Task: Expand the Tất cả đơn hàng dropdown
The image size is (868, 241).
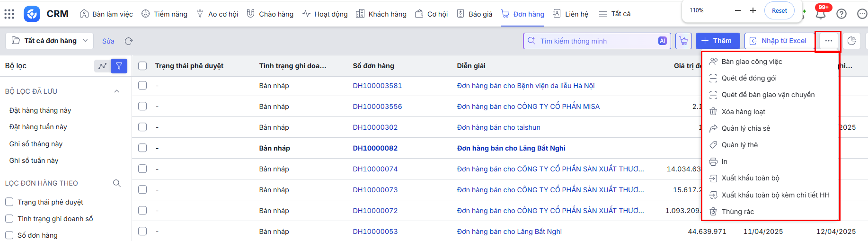Action: [50, 41]
